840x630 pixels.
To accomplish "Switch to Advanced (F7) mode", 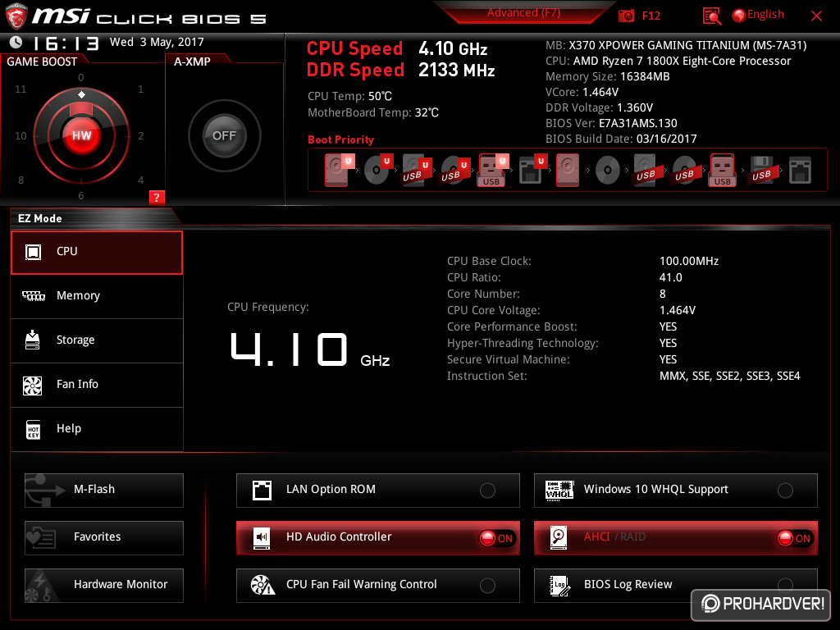I will 523,13.
